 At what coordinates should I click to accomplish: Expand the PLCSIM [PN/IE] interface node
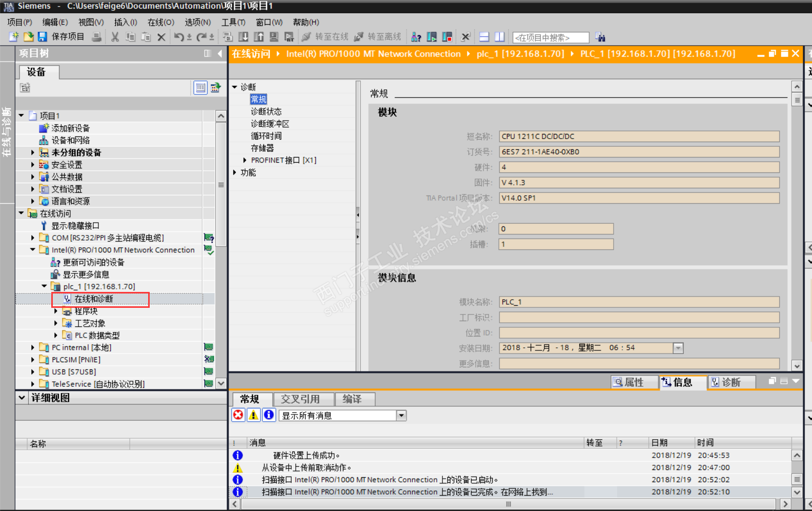[33, 360]
